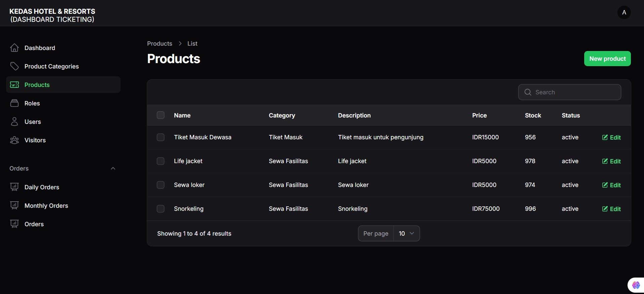Click the Products breadcrumb link
The image size is (644, 294).
point(160,44)
